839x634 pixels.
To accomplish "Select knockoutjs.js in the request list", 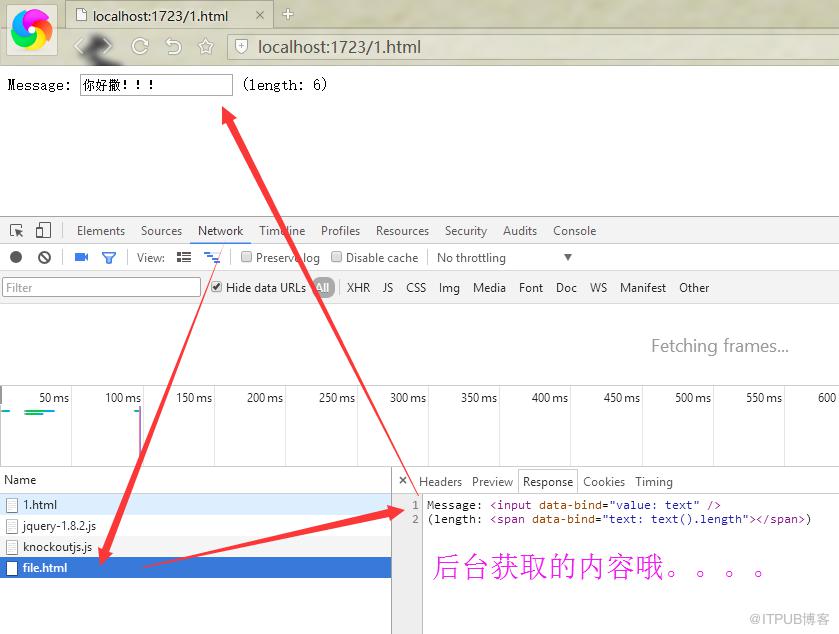I will (195, 547).
